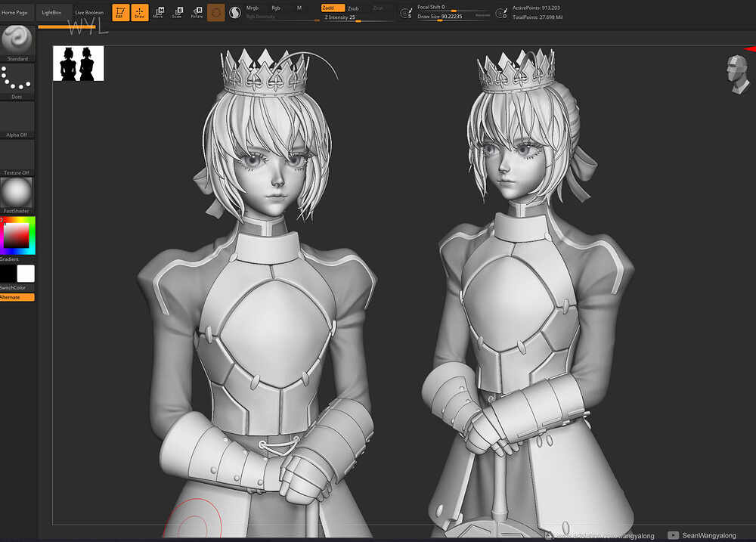Image resolution: width=756 pixels, height=542 pixels.
Task: Toggle M material mode
Action: point(299,8)
